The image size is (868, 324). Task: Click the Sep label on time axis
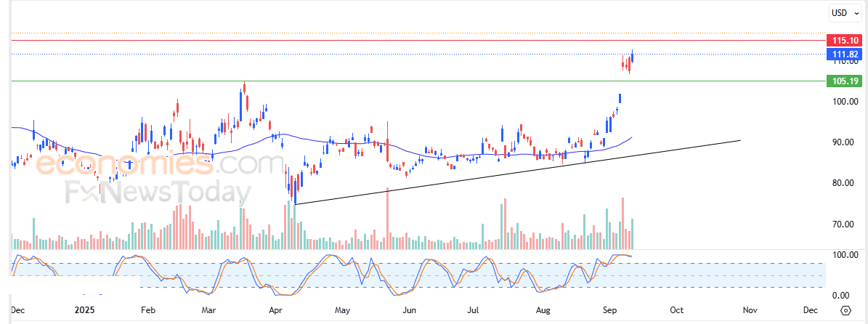(610, 309)
